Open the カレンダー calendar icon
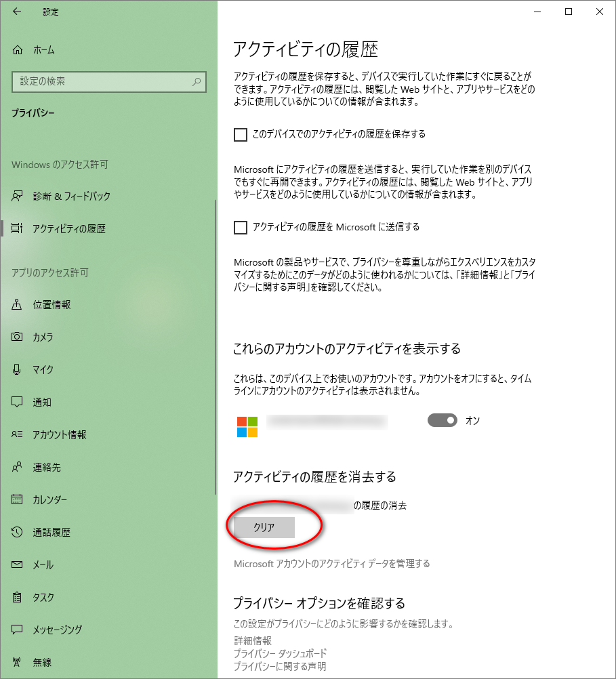Image resolution: width=616 pixels, height=679 pixels. pos(18,500)
